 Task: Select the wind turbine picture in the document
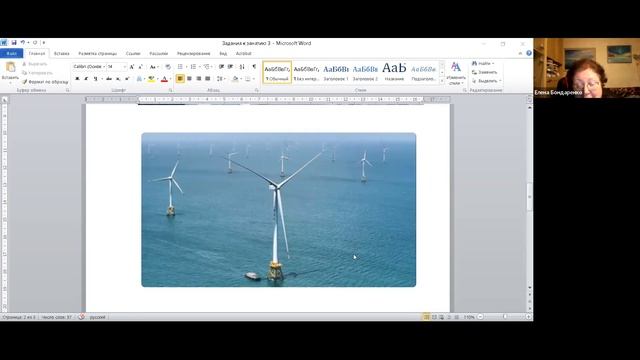coord(279,210)
